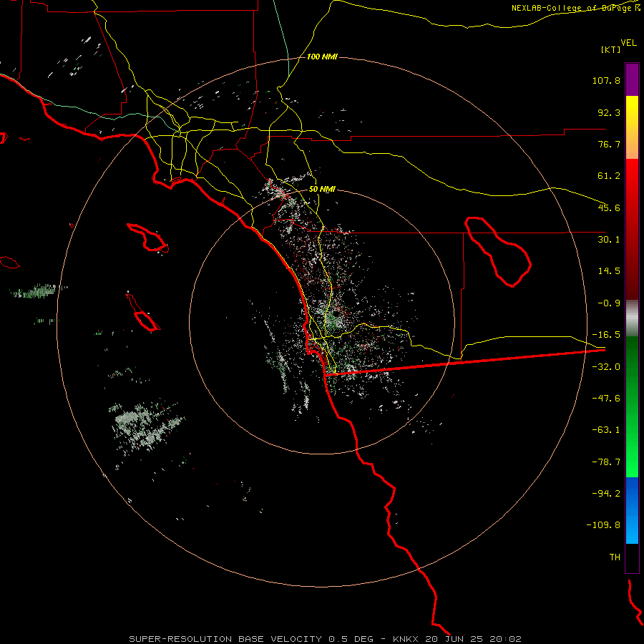Image resolution: width=644 pixels, height=644 pixels.
Task: Click the Santa Catalina Island outline
Action: (148, 238)
